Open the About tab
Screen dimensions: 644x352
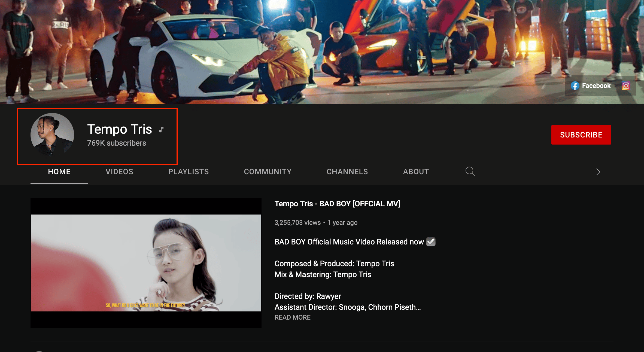[416, 172]
